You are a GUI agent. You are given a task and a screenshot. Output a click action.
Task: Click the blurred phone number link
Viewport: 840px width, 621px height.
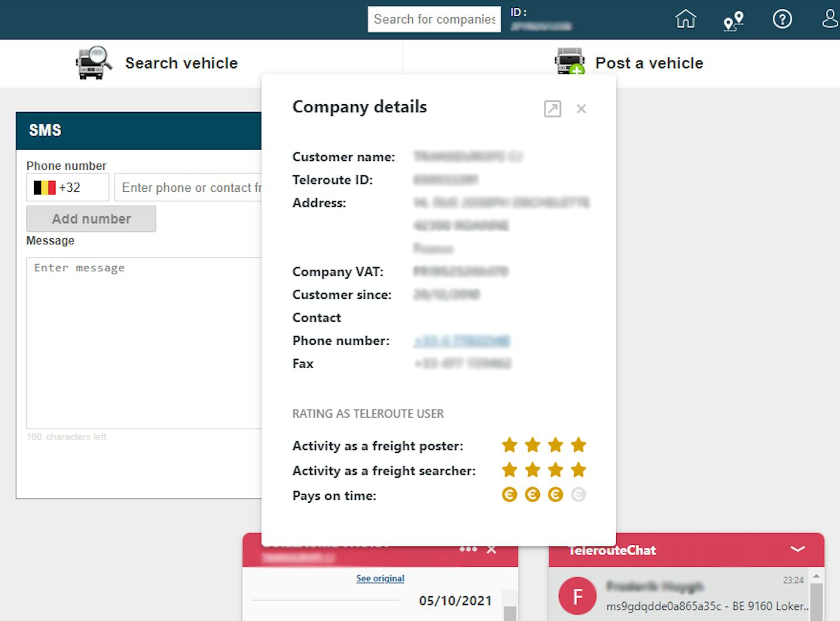[x=461, y=341]
